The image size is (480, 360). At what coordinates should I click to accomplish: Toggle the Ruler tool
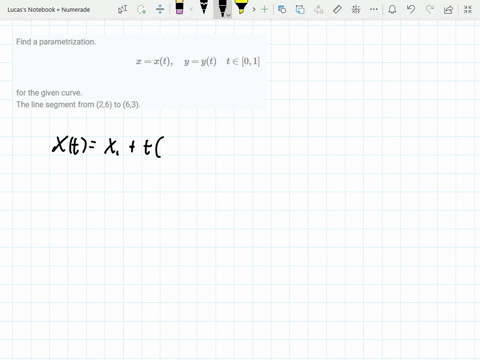(337, 9)
